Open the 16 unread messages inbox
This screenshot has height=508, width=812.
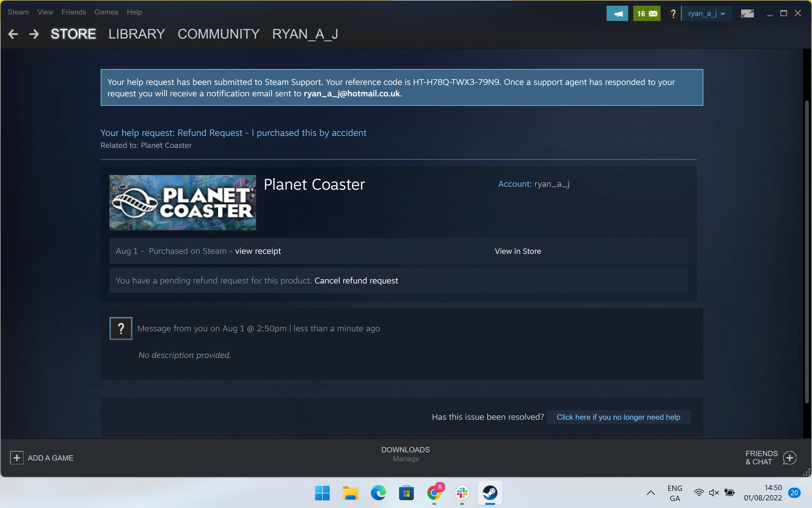click(647, 14)
